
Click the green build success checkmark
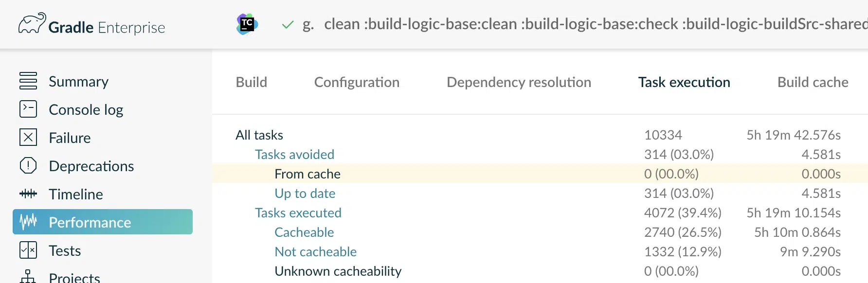click(x=288, y=24)
